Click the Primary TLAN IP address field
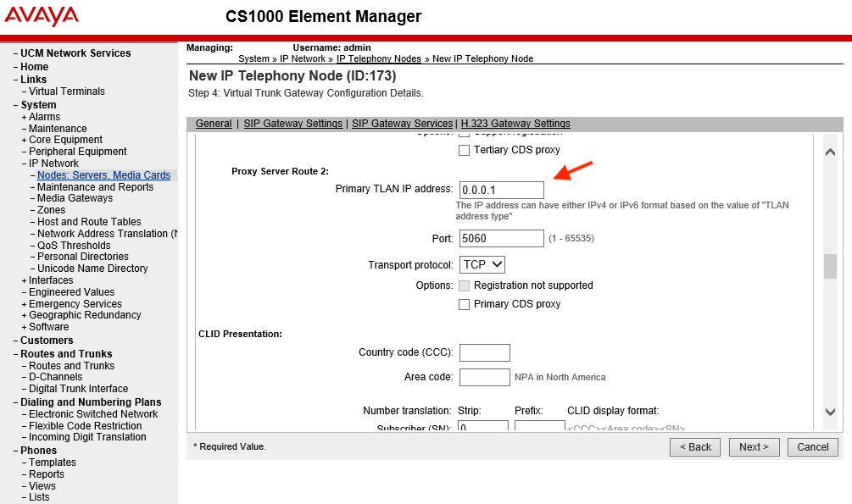 pos(502,190)
